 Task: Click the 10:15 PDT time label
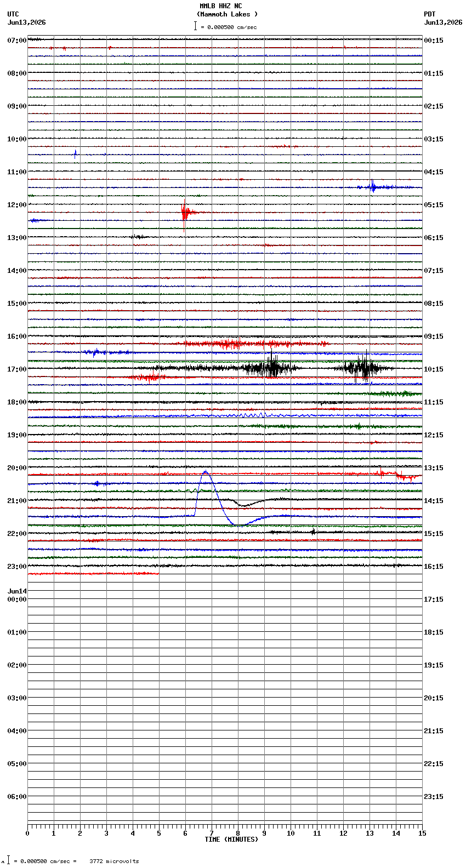point(434,369)
